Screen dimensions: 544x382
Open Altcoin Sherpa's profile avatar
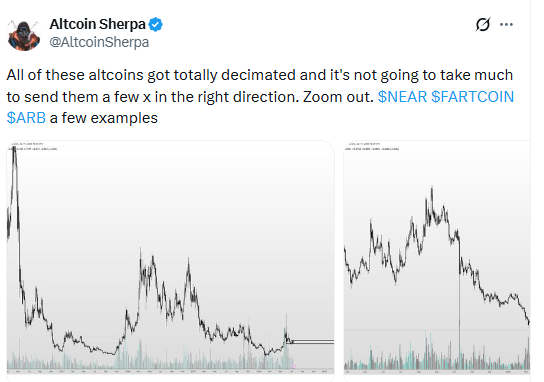[x=24, y=35]
